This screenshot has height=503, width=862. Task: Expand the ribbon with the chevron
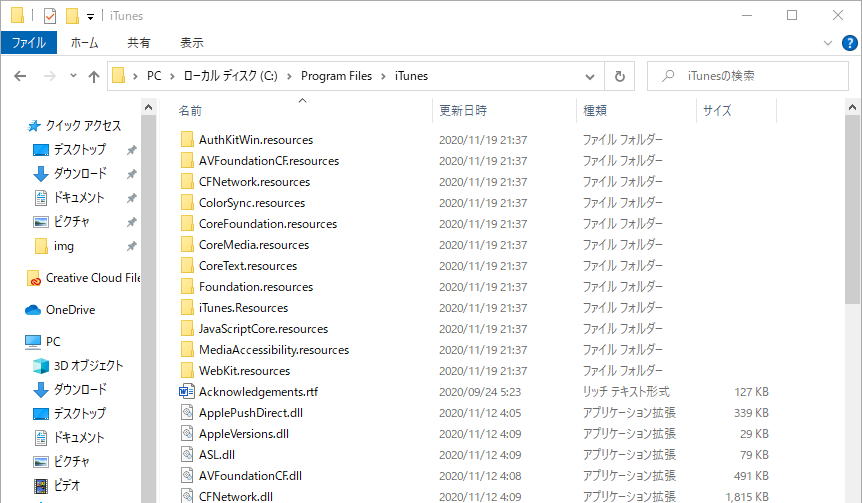click(827, 43)
